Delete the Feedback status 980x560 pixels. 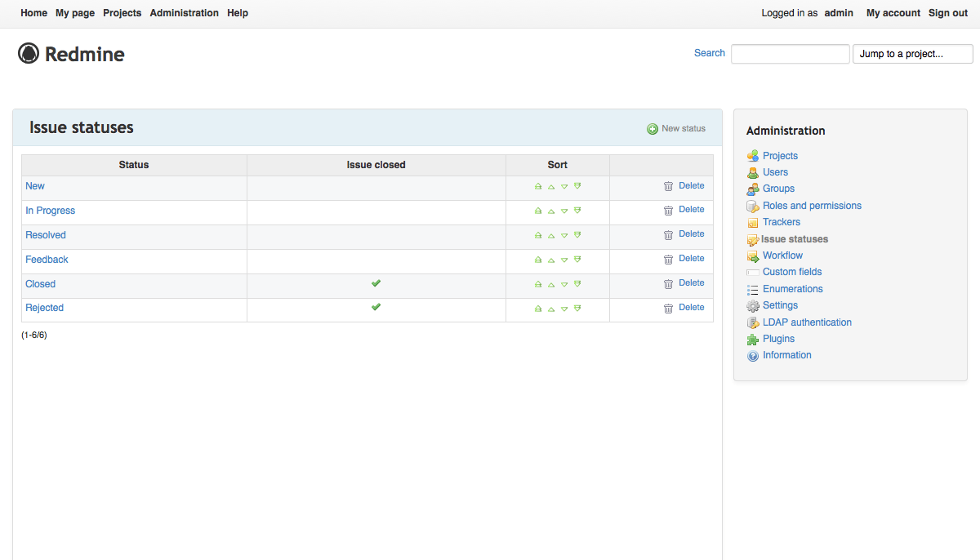(x=684, y=259)
